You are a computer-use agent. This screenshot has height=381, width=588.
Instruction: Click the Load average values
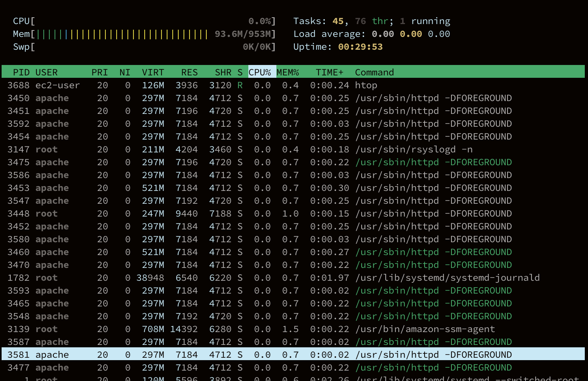411,34
